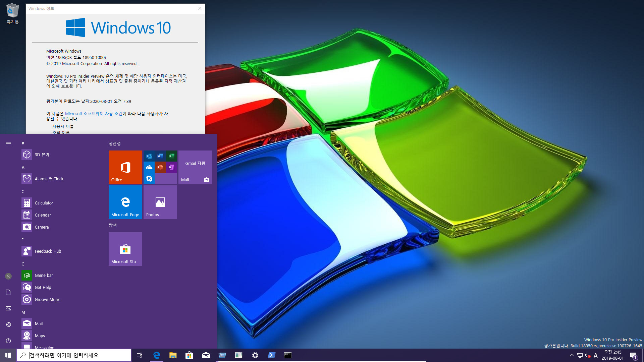Launch Alarms & Clock app
The image size is (644, 362).
[x=60, y=179]
